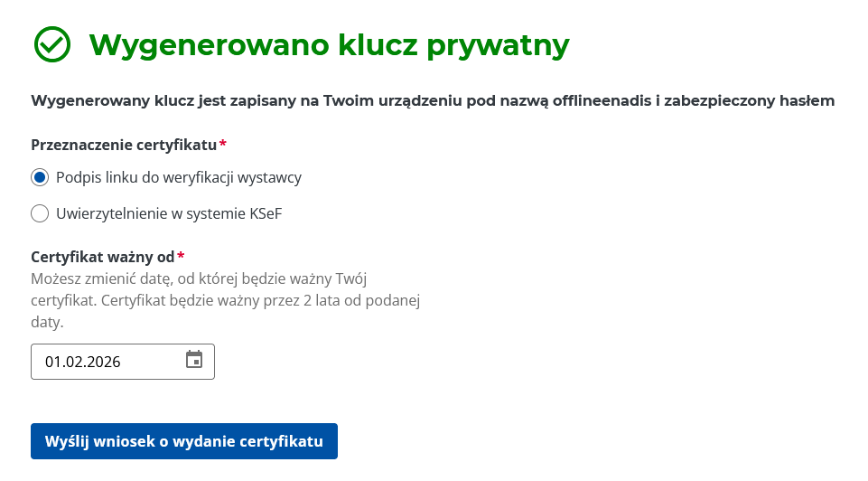
Task: Click red asterisk beside "Certyfikat ważny od"
Action: coord(181,257)
